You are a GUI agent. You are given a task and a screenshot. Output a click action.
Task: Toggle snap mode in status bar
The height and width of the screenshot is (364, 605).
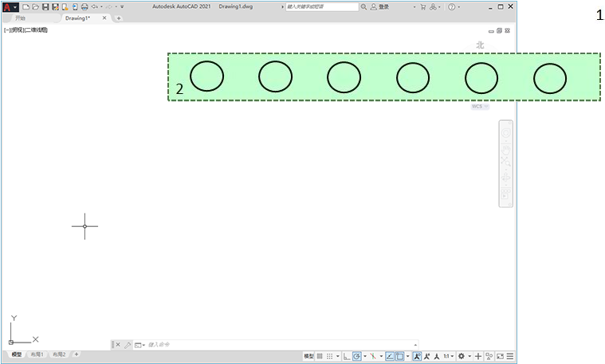tap(329, 356)
